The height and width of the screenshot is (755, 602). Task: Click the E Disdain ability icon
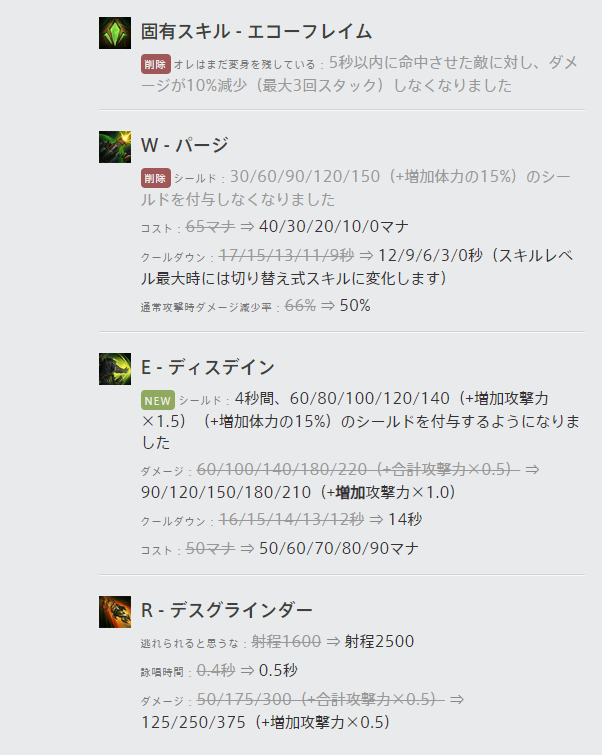(115, 369)
